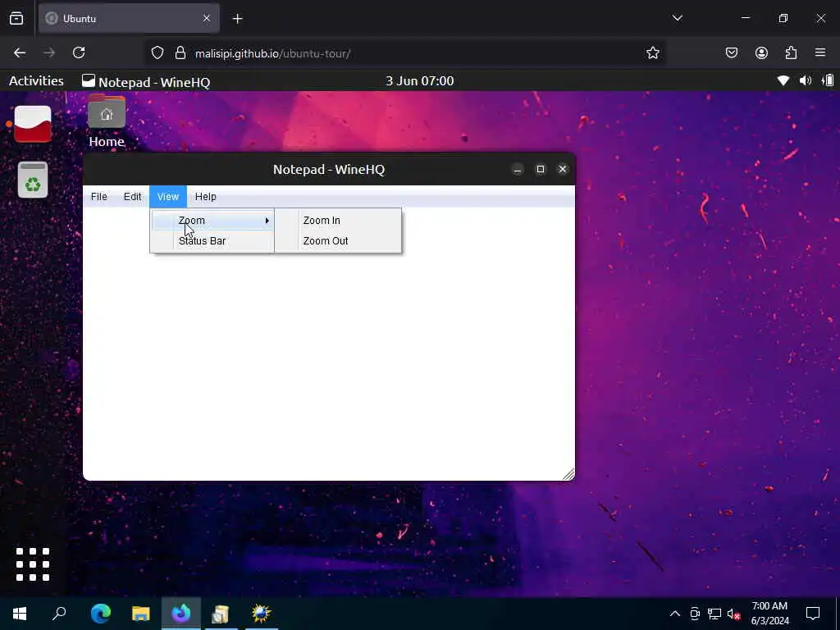Image resolution: width=840 pixels, height=630 pixels.
Task: Open the Activities overview
Action: (36, 81)
